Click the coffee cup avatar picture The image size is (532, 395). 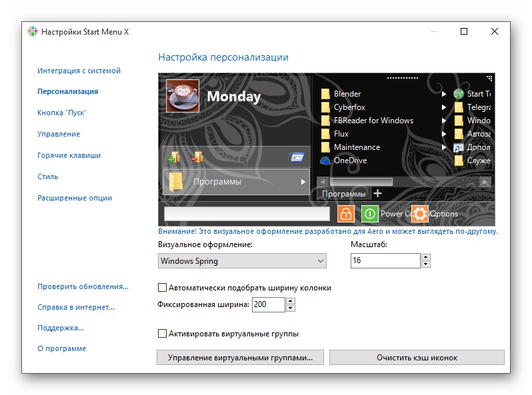click(x=183, y=96)
